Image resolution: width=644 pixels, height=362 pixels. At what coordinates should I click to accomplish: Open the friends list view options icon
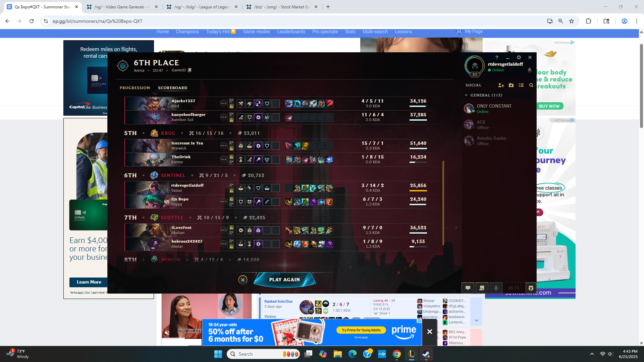click(521, 85)
